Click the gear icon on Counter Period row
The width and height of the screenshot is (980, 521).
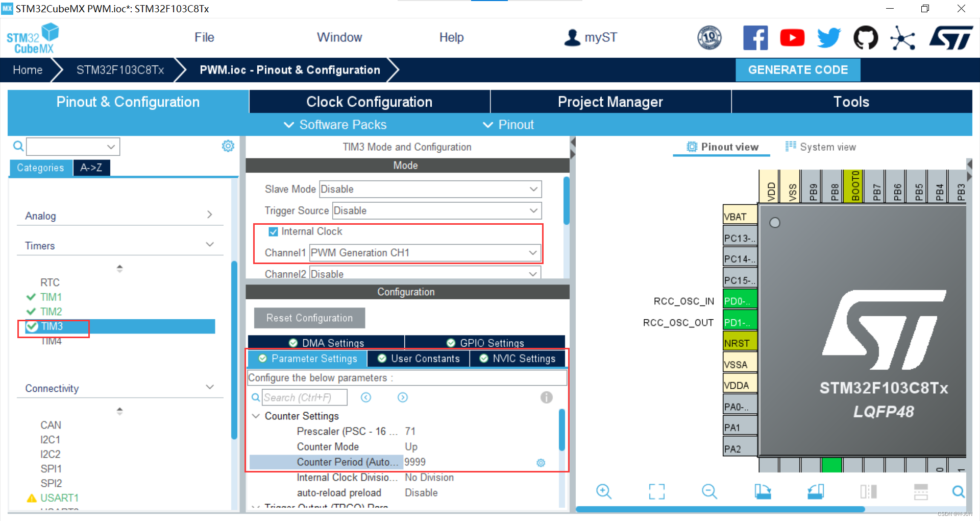click(541, 463)
